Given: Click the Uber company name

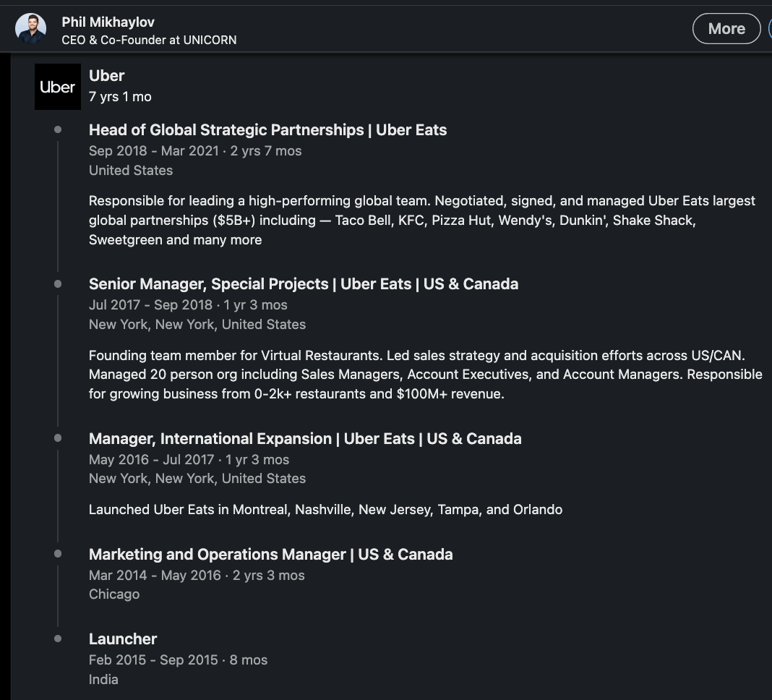Looking at the screenshot, I should click(106, 75).
